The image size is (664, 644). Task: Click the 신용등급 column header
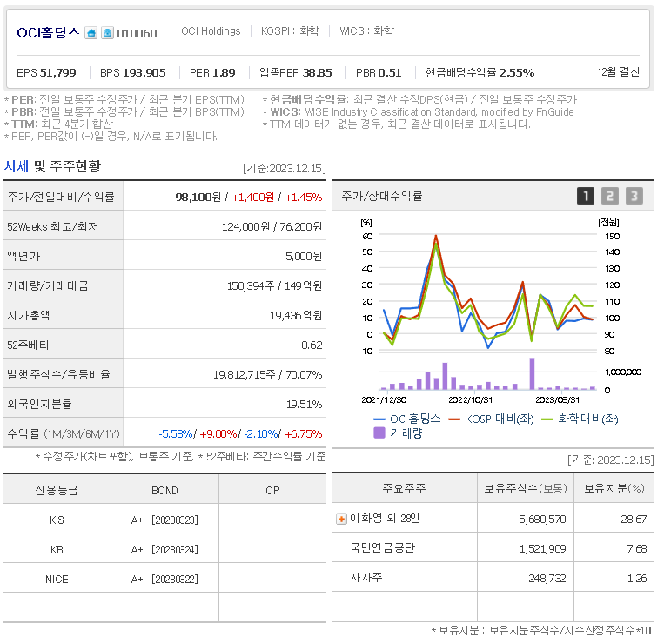pos(57,490)
